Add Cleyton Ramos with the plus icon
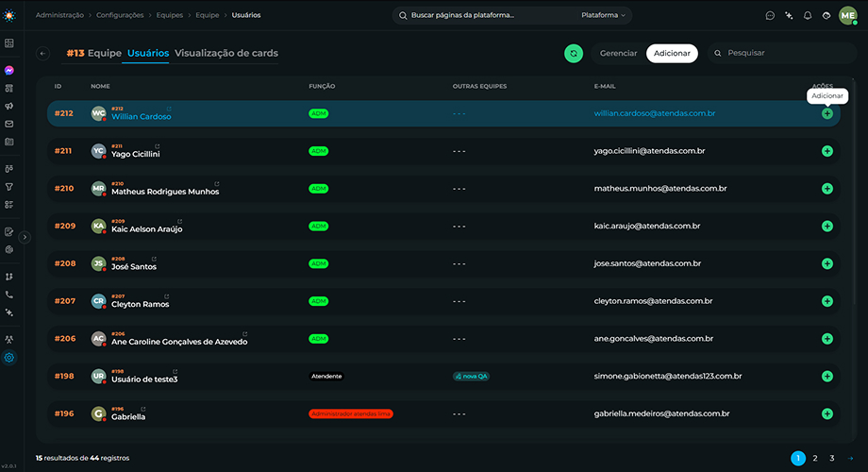The height and width of the screenshot is (472, 868). tap(827, 301)
